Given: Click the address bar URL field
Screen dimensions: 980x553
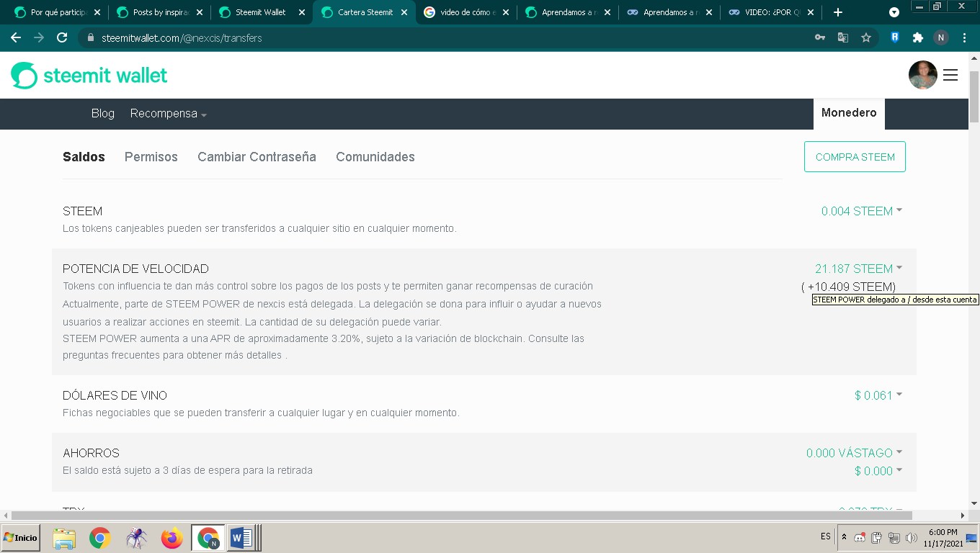Looking at the screenshot, I should coord(447,37).
